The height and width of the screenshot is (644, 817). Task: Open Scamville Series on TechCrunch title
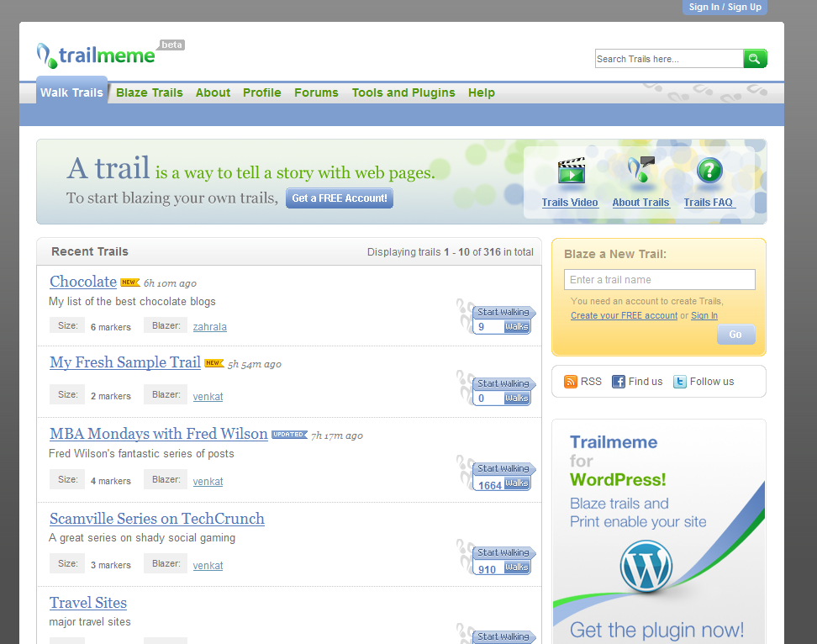click(x=157, y=519)
